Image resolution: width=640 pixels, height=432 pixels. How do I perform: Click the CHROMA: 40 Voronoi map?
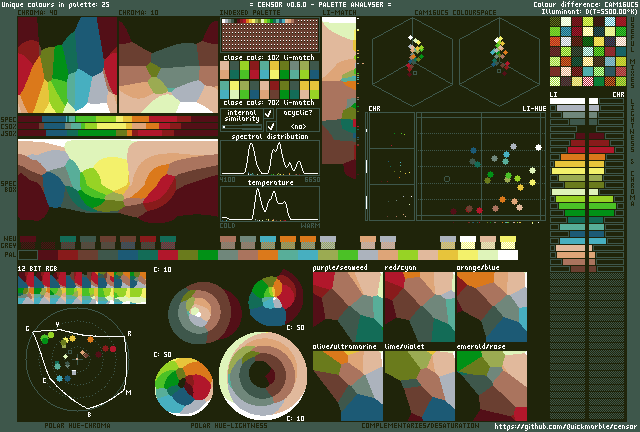[67, 65]
